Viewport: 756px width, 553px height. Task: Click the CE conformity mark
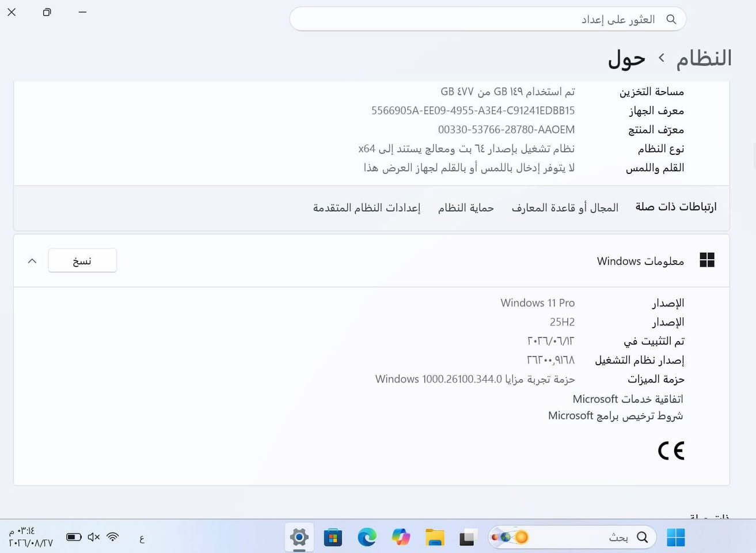click(671, 450)
